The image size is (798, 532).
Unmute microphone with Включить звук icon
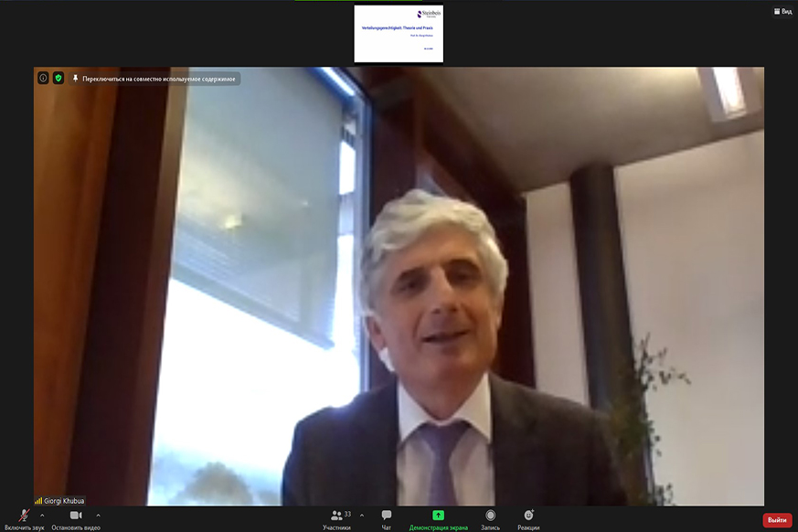24,516
